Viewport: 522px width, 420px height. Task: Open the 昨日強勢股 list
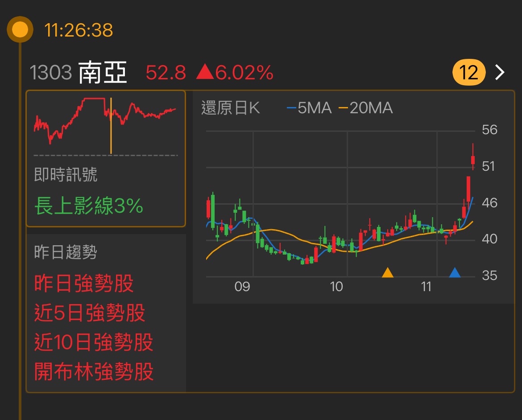click(x=84, y=284)
